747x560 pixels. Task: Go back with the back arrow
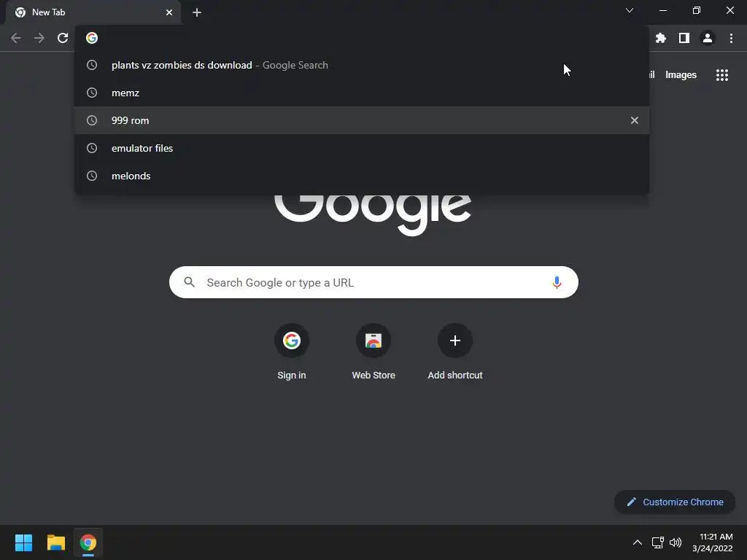coord(16,38)
